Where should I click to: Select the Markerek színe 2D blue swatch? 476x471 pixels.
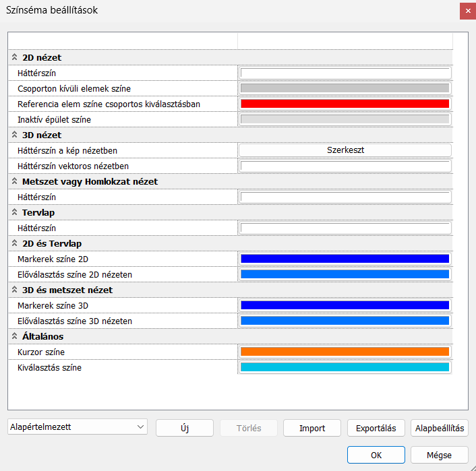[x=345, y=259]
